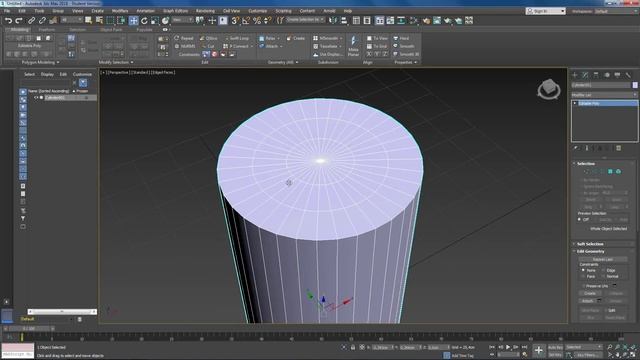Toggle the selection lock icon in status bar
This screenshot has height=360, width=640.
[x=353, y=347]
